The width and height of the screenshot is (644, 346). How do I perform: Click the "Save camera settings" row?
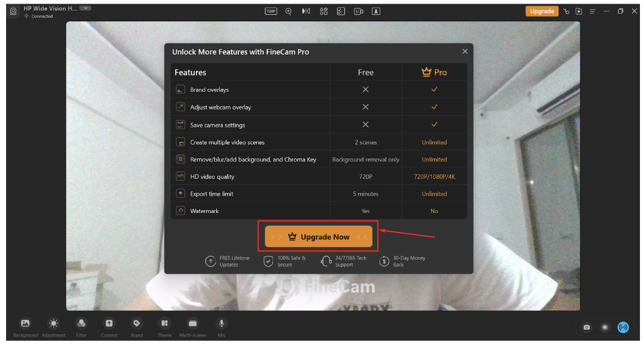point(319,125)
